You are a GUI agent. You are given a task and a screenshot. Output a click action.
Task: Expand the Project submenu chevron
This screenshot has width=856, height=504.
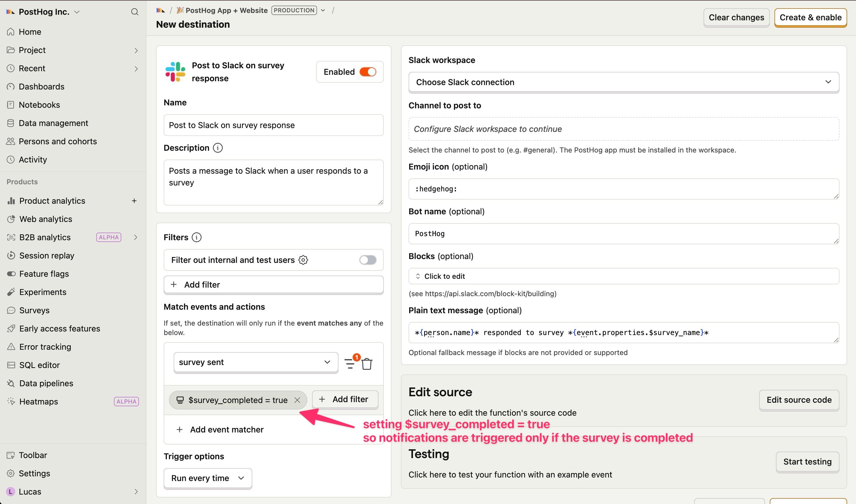point(136,50)
